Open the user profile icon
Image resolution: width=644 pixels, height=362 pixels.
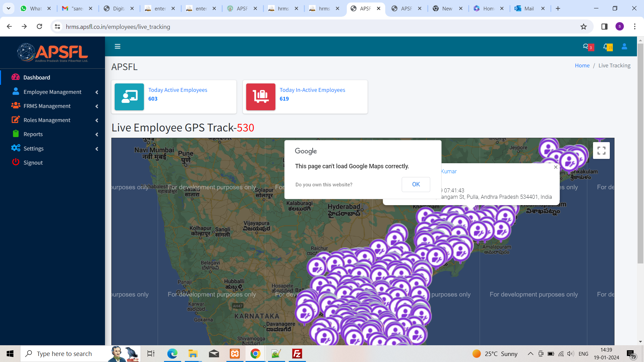[624, 47]
